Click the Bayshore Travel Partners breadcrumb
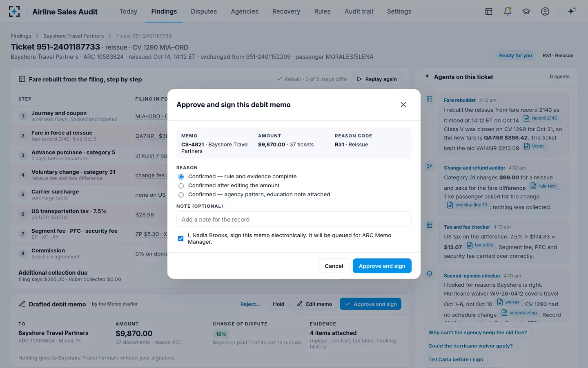 point(73,36)
